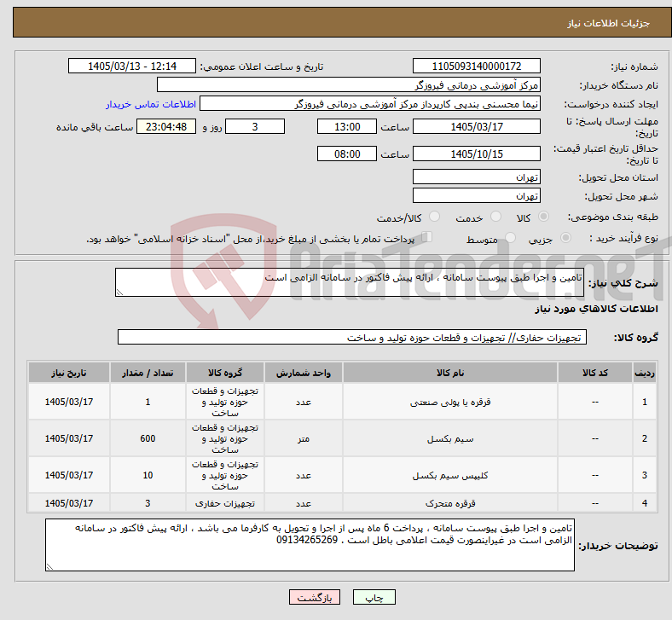
Task: Select the کالا/خدمت radio button
Action: 435,217
